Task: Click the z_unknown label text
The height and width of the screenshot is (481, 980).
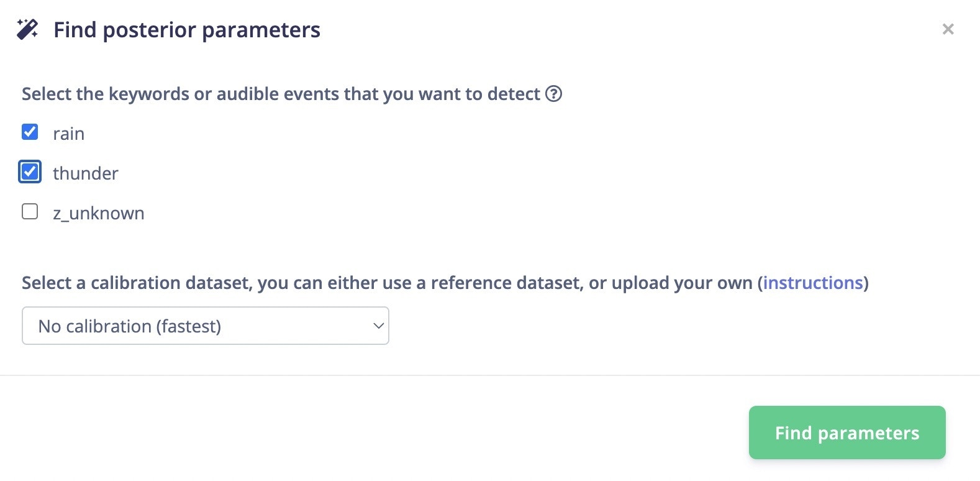Action: coord(99,213)
